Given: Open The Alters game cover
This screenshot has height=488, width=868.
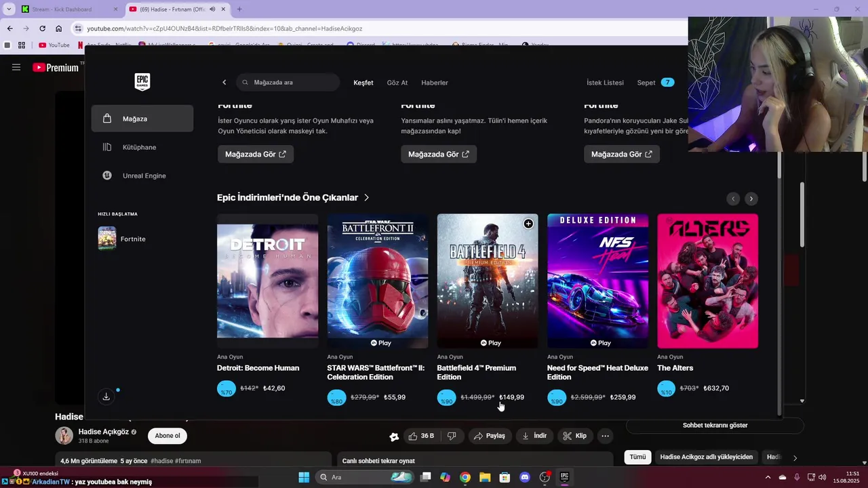Looking at the screenshot, I should point(707,281).
